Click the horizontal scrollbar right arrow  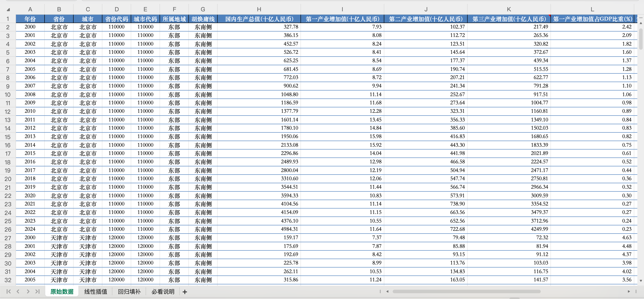click(629, 291)
